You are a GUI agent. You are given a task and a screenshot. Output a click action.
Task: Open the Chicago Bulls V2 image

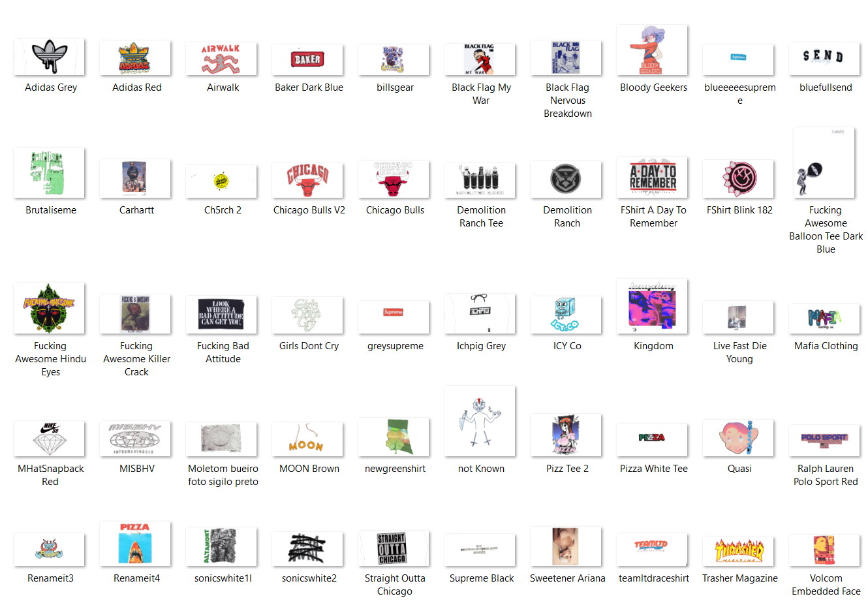click(307, 180)
